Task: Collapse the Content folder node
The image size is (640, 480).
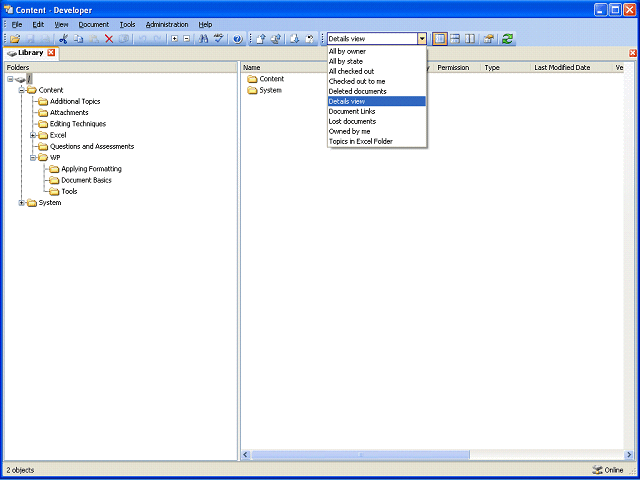Action: point(22,90)
